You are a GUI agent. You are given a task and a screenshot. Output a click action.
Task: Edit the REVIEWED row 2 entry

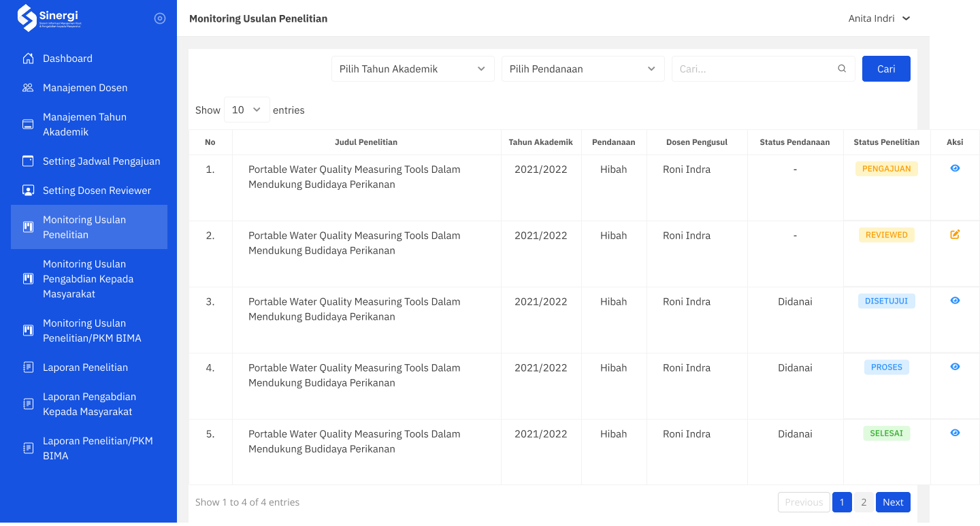tap(955, 235)
